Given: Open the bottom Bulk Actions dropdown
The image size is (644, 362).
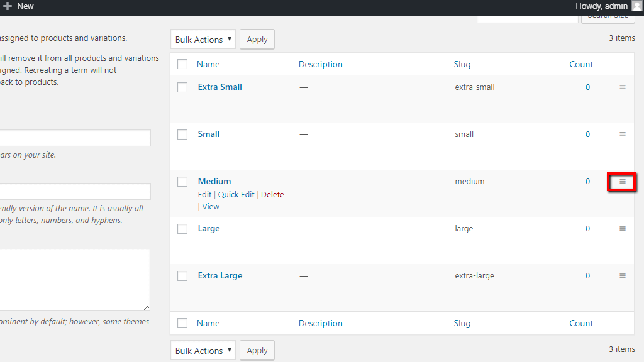Looking at the screenshot, I should [203, 351].
